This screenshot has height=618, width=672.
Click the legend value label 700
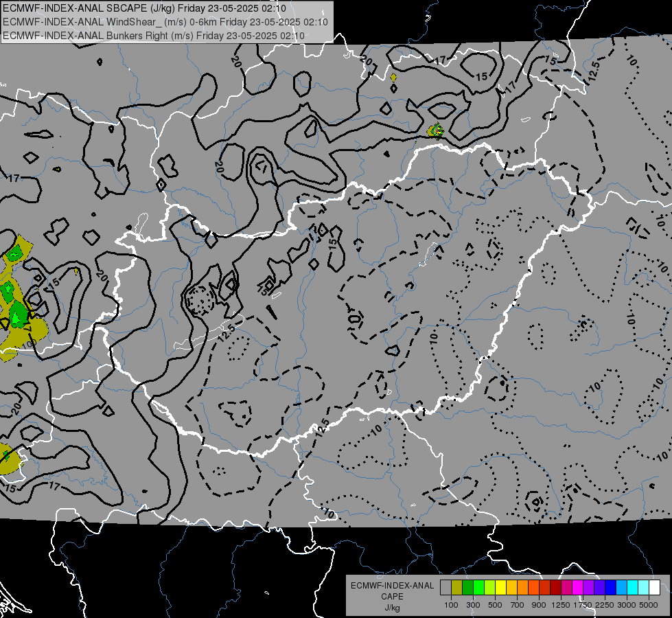click(518, 605)
